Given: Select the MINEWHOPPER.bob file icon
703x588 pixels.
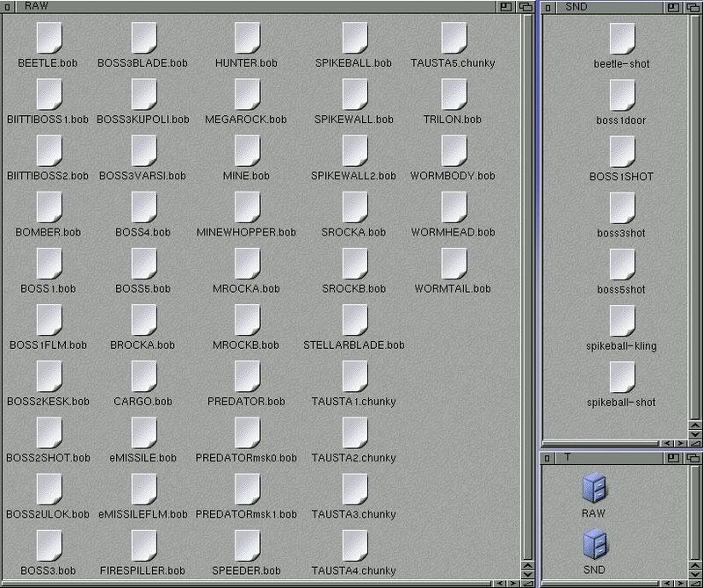Looking at the screenshot, I should click(x=247, y=207).
